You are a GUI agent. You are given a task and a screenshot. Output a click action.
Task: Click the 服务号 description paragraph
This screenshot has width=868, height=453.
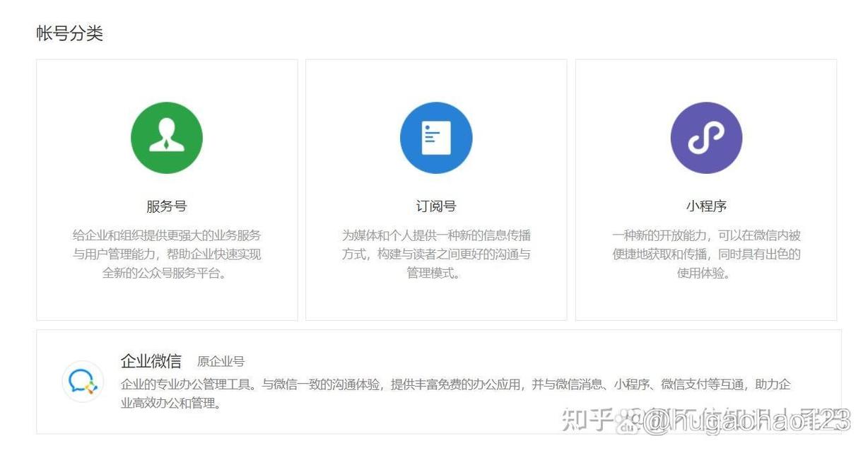coord(167,254)
